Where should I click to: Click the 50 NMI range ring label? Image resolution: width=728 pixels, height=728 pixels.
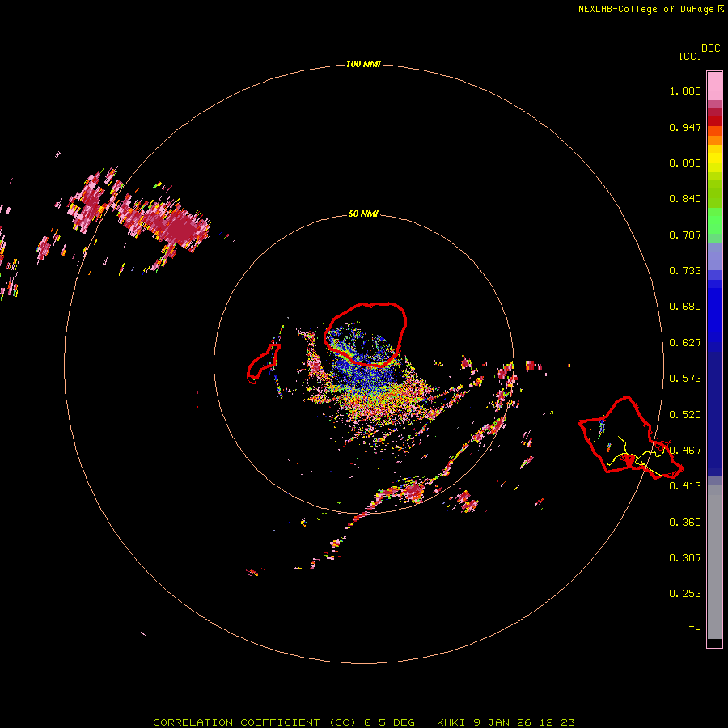(363, 214)
